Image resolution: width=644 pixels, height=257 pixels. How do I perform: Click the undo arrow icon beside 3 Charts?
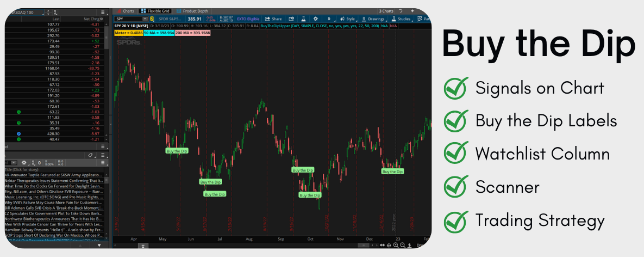[x=401, y=11]
